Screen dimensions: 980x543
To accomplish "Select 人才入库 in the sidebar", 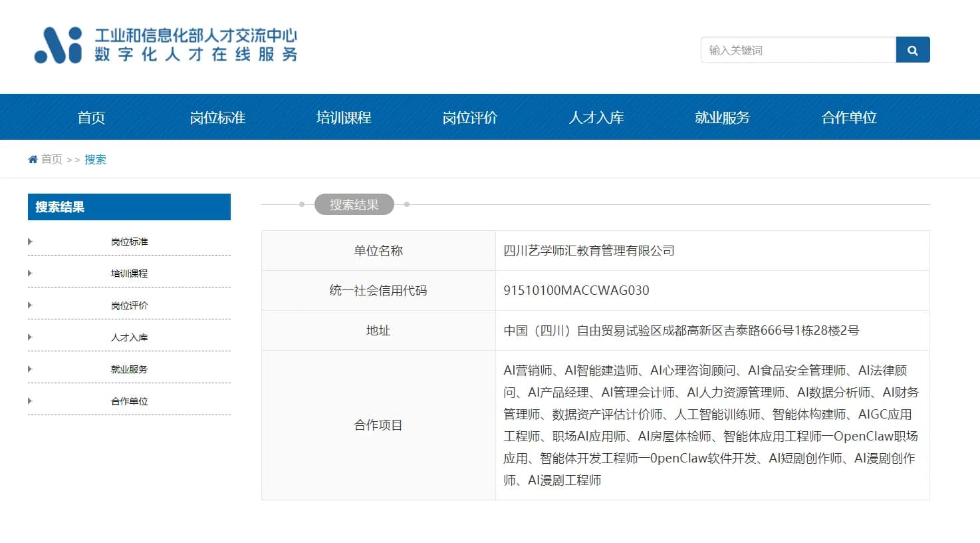I will 130,337.
